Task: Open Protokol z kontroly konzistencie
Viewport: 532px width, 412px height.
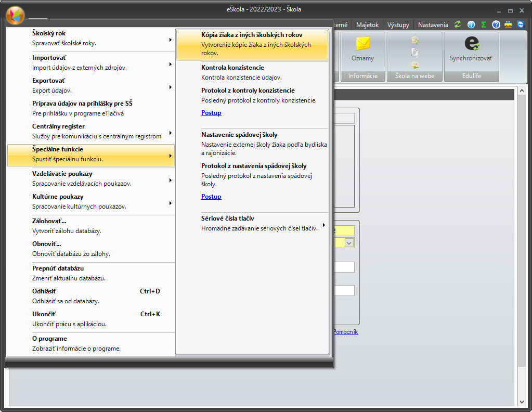Action: point(252,95)
